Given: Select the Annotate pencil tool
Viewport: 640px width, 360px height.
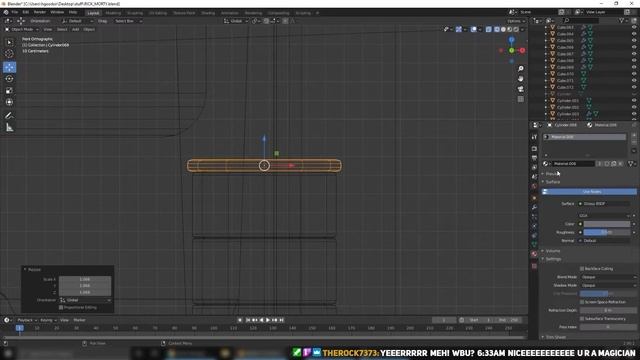Looking at the screenshot, I should [9, 116].
